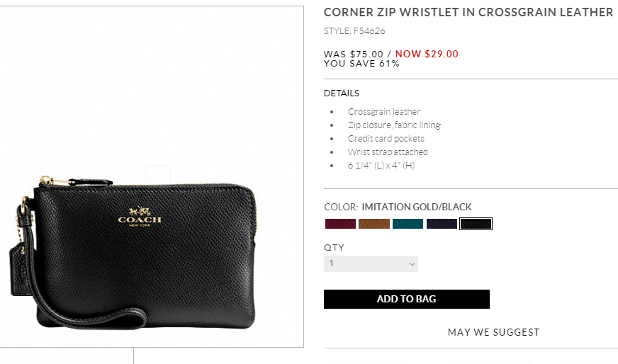The height and width of the screenshot is (364, 618).
Task: Click the DETAILS section heading
Action: point(342,93)
